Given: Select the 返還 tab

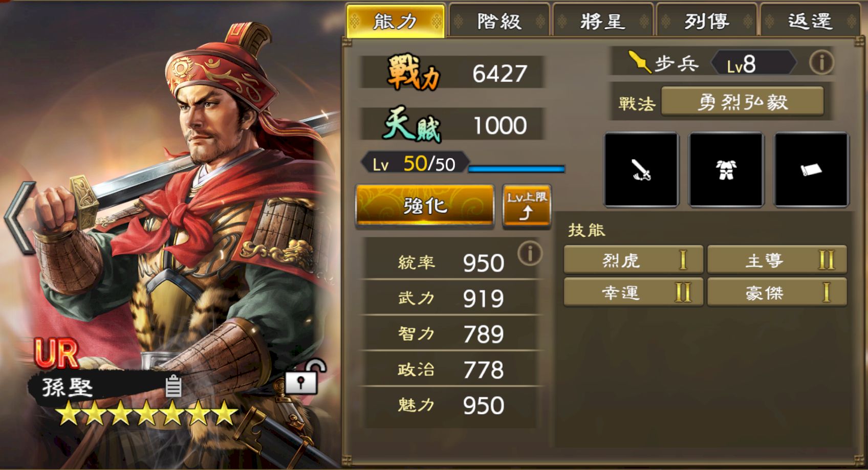Looking at the screenshot, I should [x=810, y=21].
